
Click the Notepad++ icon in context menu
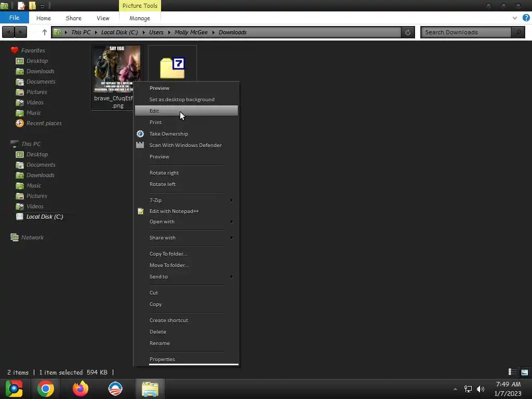point(140,211)
